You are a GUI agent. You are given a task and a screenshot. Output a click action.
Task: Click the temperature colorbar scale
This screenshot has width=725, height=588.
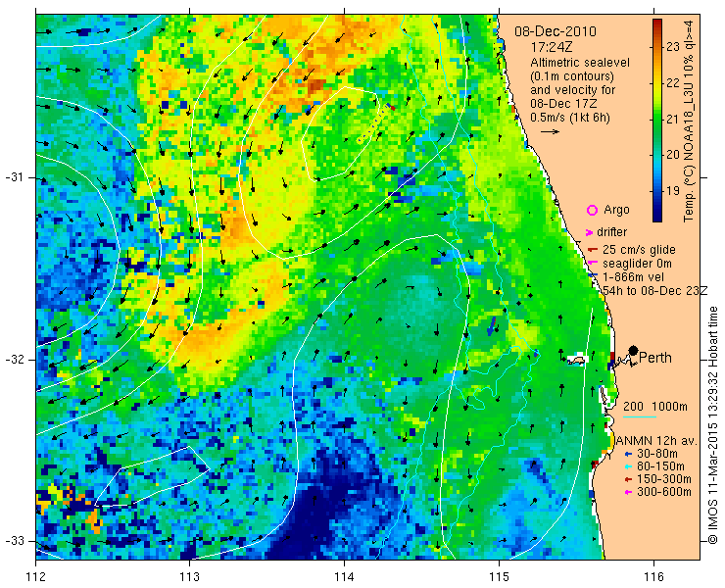tap(657, 121)
